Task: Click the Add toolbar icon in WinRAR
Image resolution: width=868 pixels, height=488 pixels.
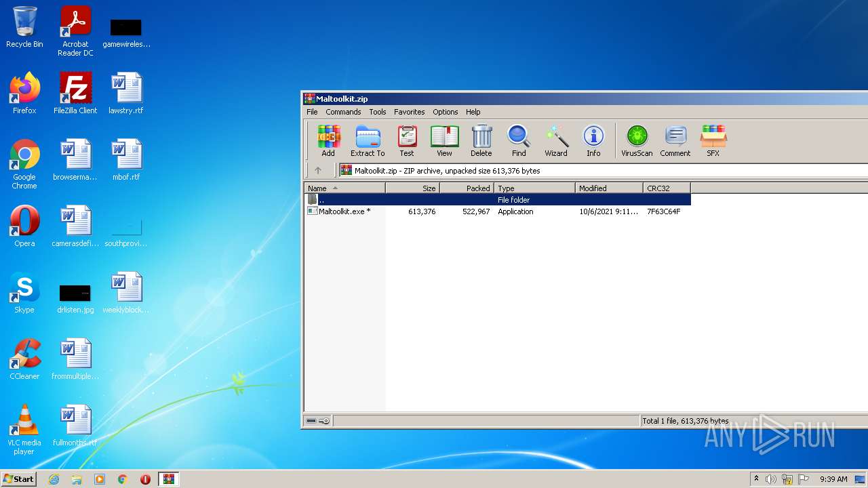Action: pos(328,141)
